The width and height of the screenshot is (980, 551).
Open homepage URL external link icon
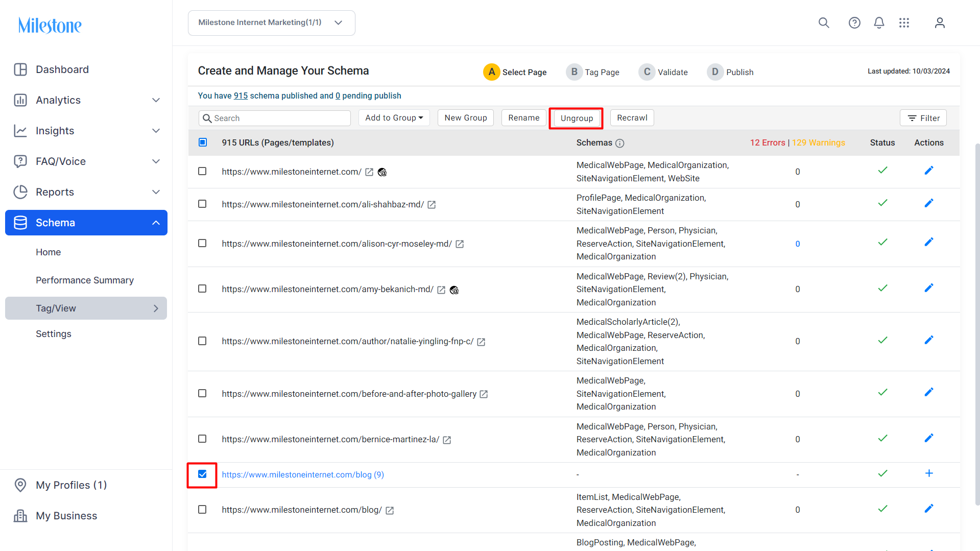pos(369,172)
